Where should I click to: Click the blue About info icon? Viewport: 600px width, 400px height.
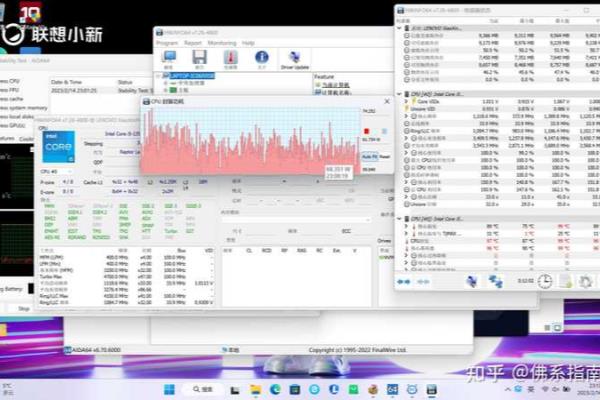(x=262, y=59)
